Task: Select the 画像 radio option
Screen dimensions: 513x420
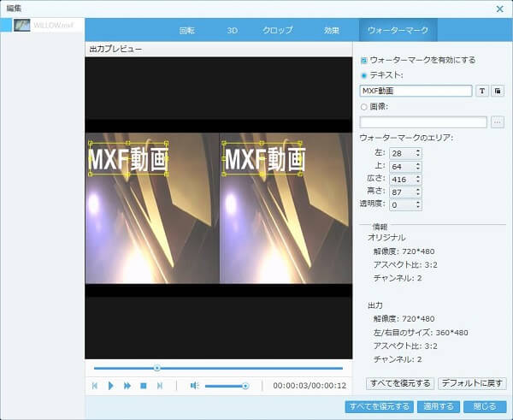Action: click(364, 107)
